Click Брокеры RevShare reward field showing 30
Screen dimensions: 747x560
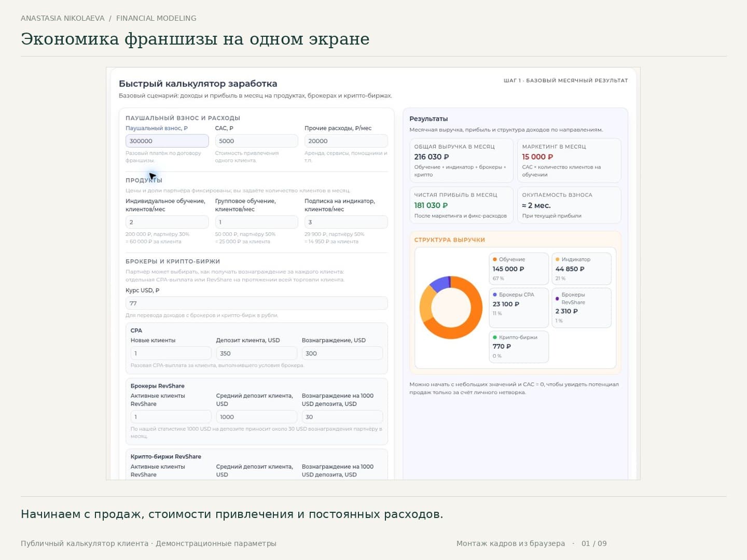[x=342, y=417]
